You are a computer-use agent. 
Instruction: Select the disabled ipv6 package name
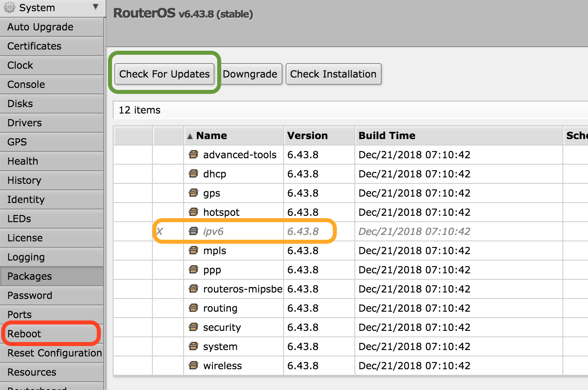pyautogui.click(x=213, y=232)
